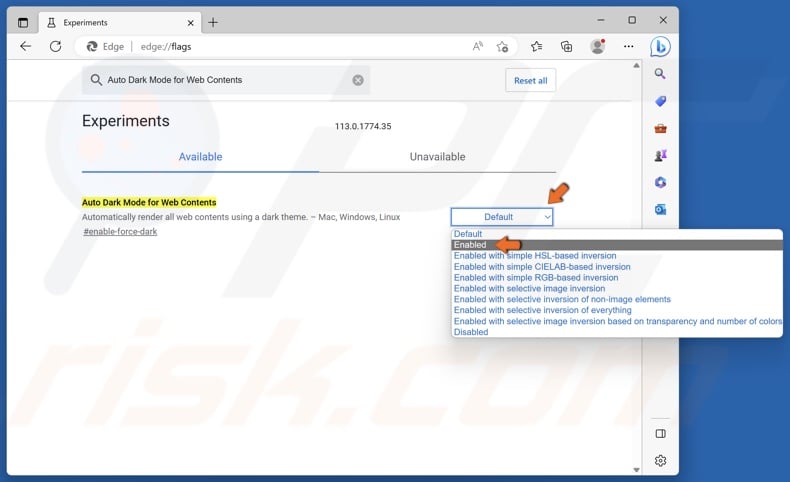This screenshot has width=790, height=482.
Task: Open the Favorites list icon
Action: [536, 46]
